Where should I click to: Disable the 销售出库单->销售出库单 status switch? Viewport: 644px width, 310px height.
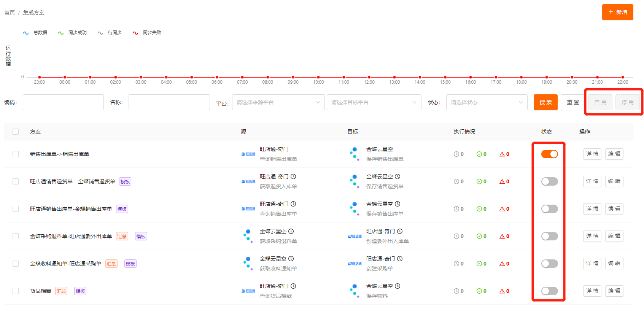coord(549,154)
